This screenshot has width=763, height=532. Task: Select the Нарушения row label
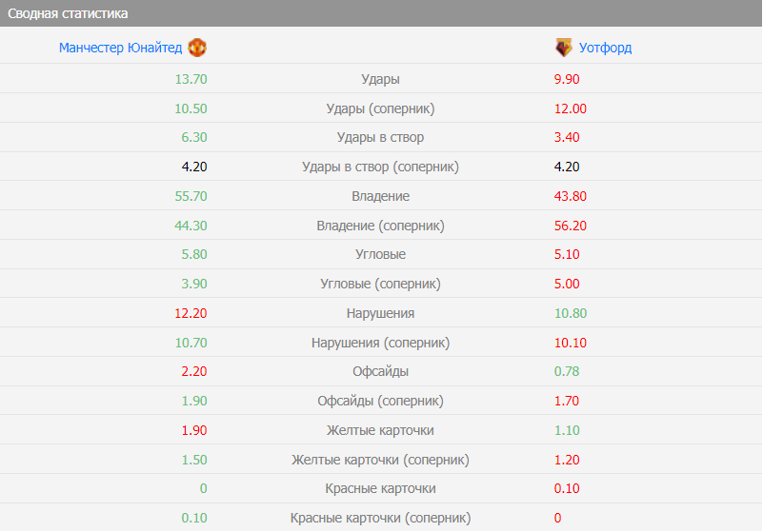point(380,313)
